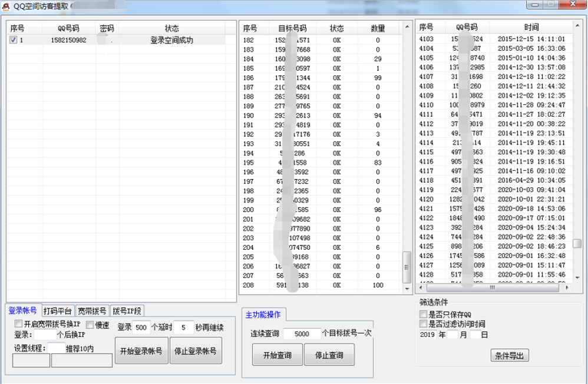Open the 拨号IP段 tab
588x384 pixels.
[127, 311]
